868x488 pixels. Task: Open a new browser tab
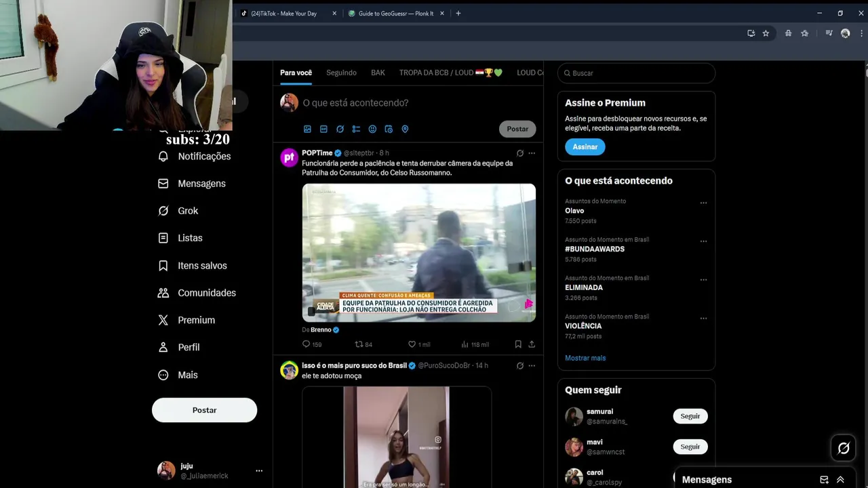coord(458,13)
